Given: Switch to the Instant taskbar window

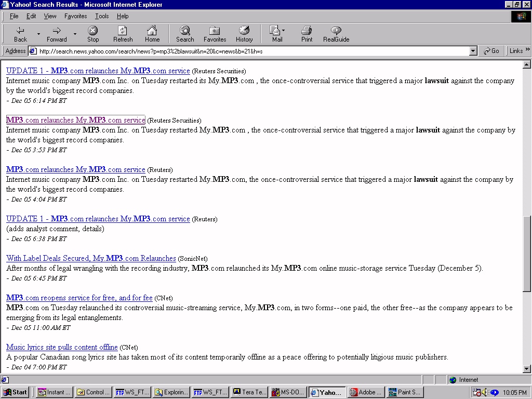Looking at the screenshot, I should 54,393.
